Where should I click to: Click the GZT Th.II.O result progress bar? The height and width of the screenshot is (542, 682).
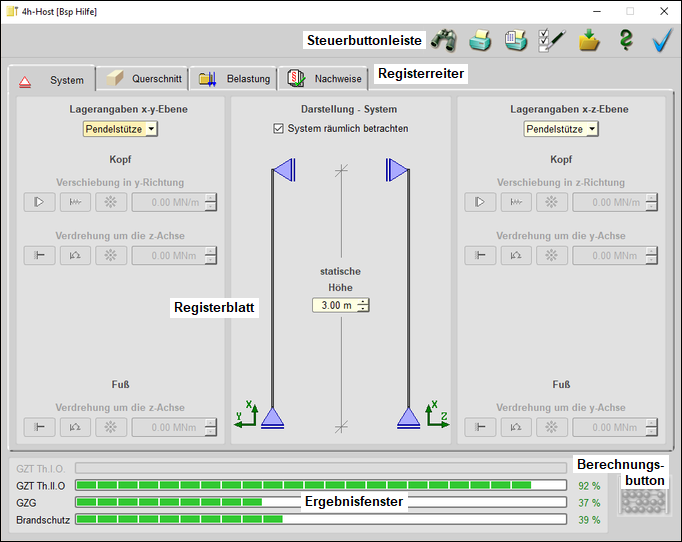(320, 485)
